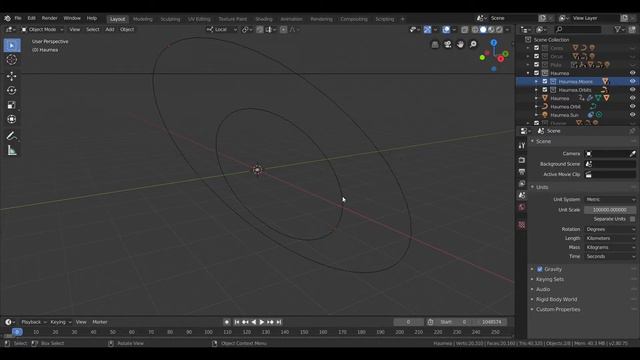Open Local transform orientation dropdown
This screenshot has width=640, height=360.
222,30
